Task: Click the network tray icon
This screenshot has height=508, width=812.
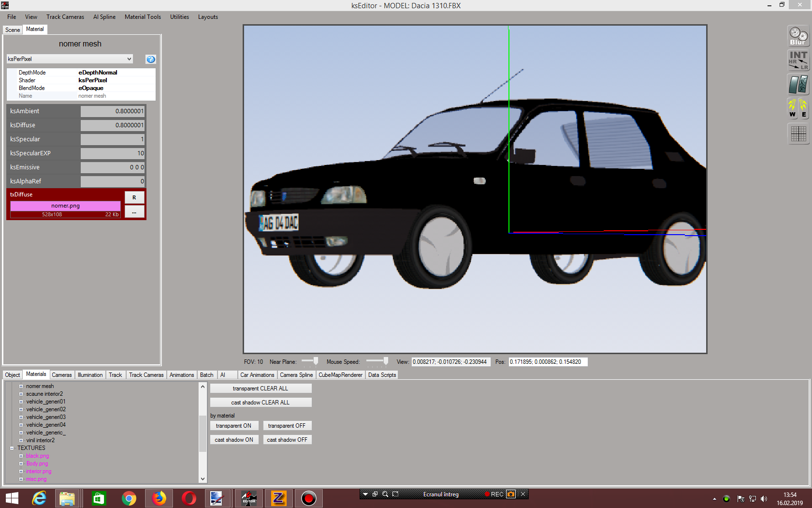Action: (753, 499)
